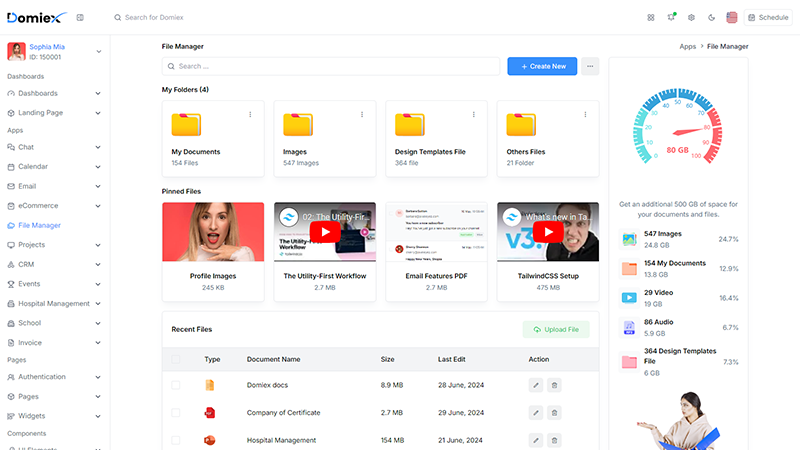Click the 154 My Documents storage icon
Image resolution: width=800 pixels, height=450 pixels.
[629, 269]
